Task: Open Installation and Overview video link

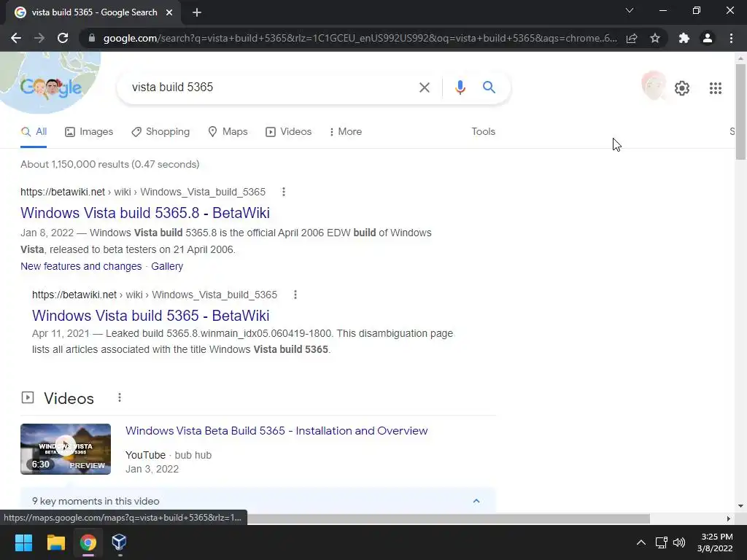Action: pos(276,431)
